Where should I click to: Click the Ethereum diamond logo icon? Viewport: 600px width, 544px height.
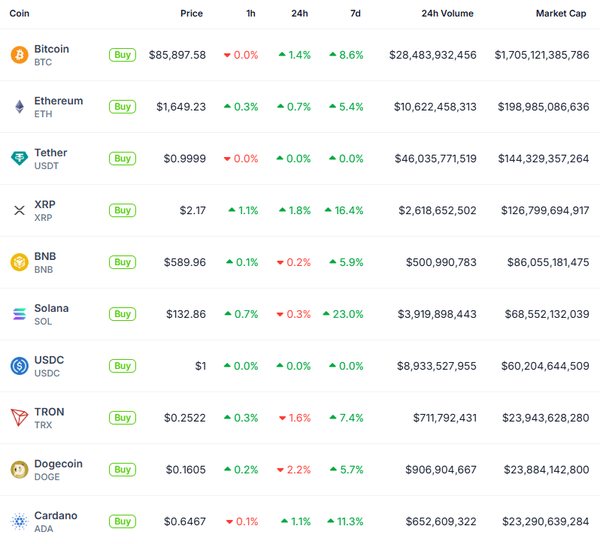[x=19, y=107]
